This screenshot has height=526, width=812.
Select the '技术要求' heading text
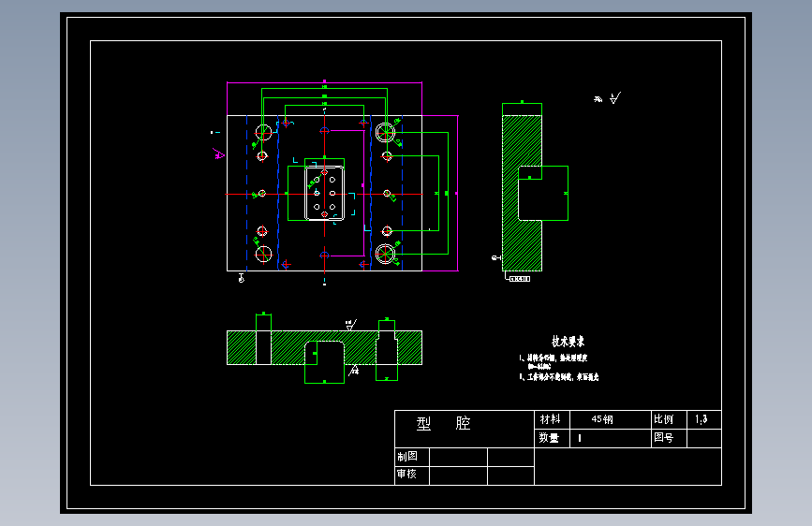[x=568, y=342]
